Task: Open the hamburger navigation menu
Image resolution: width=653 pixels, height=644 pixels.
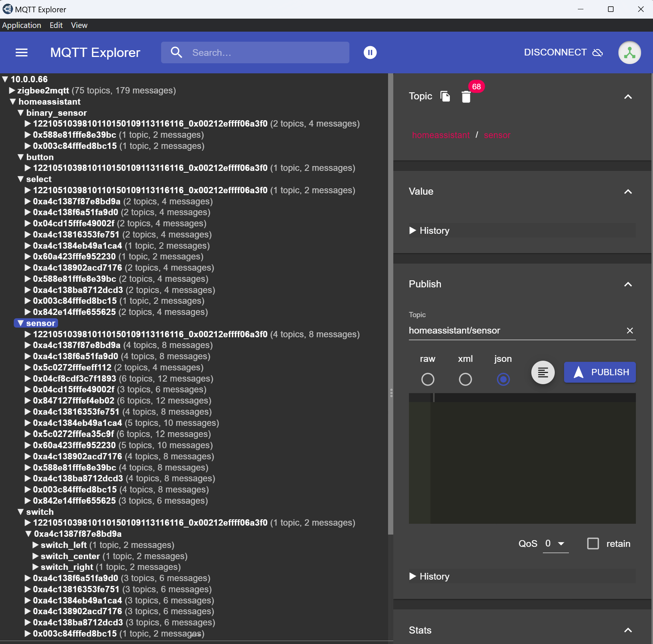Action: [22, 52]
